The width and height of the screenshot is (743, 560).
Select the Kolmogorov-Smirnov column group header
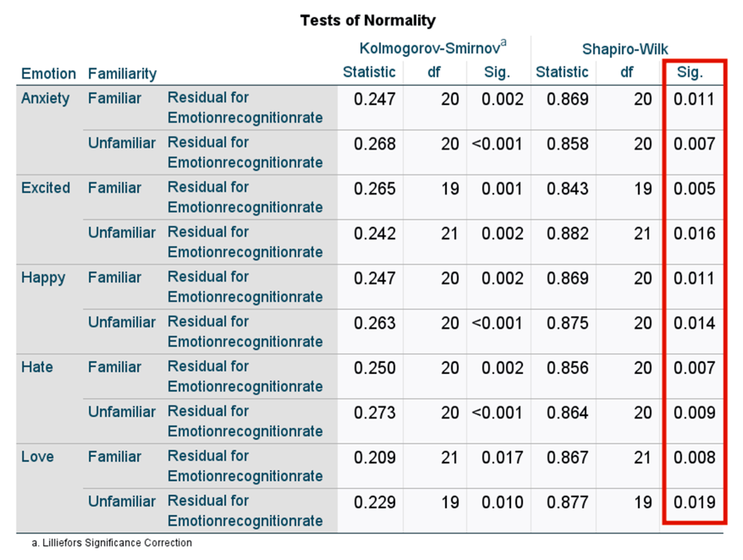432,48
